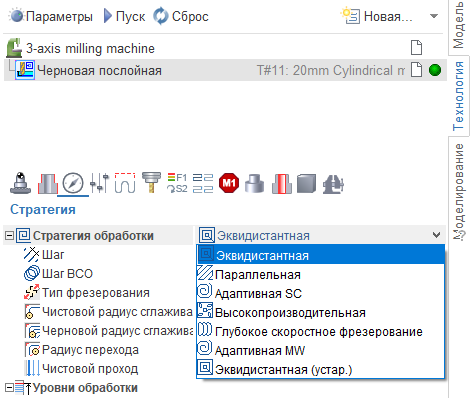Select the Черновая послойная operation row

[x=225, y=70]
